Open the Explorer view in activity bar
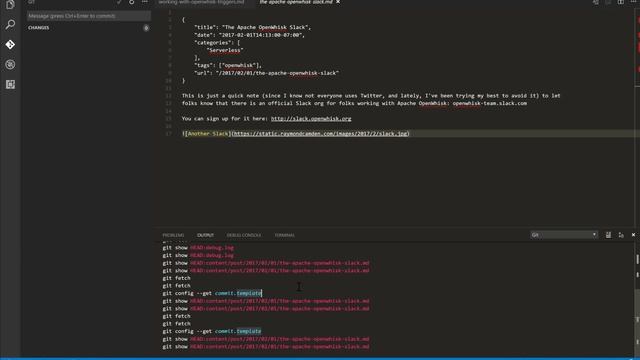Viewport: 640px width, 360px height. click(10, 5)
